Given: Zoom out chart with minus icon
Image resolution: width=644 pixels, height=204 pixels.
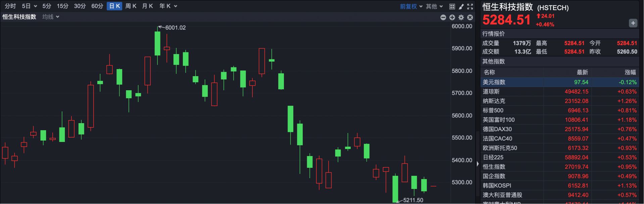Looking at the screenshot, I should pos(443,17).
